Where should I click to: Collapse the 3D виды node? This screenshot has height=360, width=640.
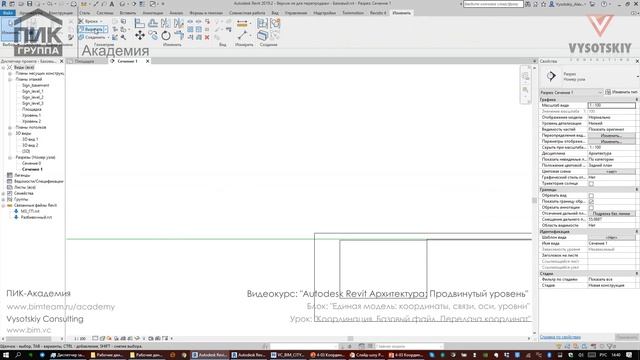tap(10, 133)
